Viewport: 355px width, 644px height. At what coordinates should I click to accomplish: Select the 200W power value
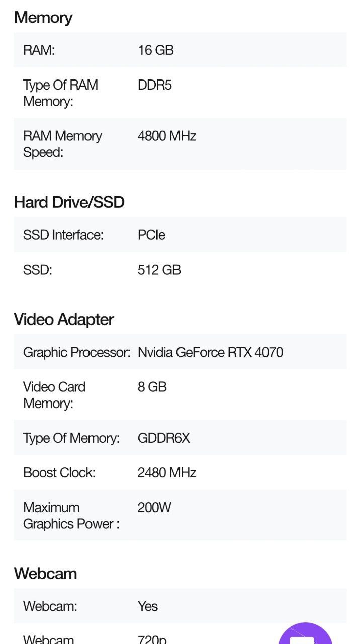pyautogui.click(x=154, y=508)
